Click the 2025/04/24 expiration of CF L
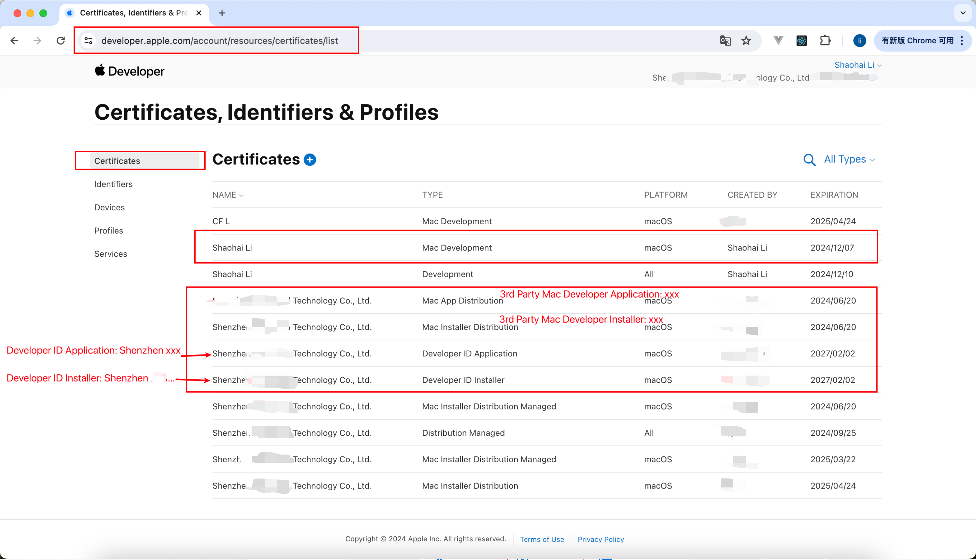 point(833,221)
